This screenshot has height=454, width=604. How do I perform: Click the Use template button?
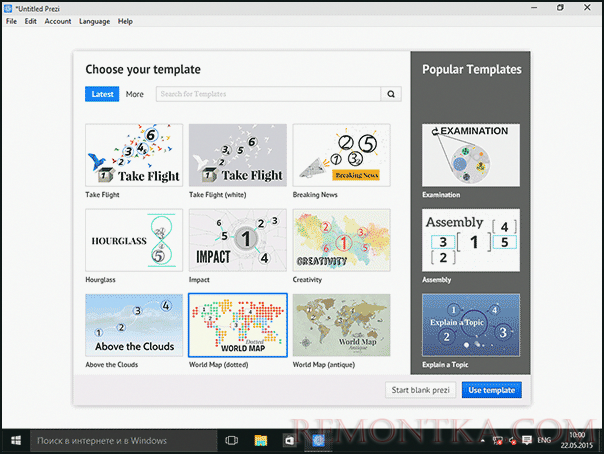492,390
